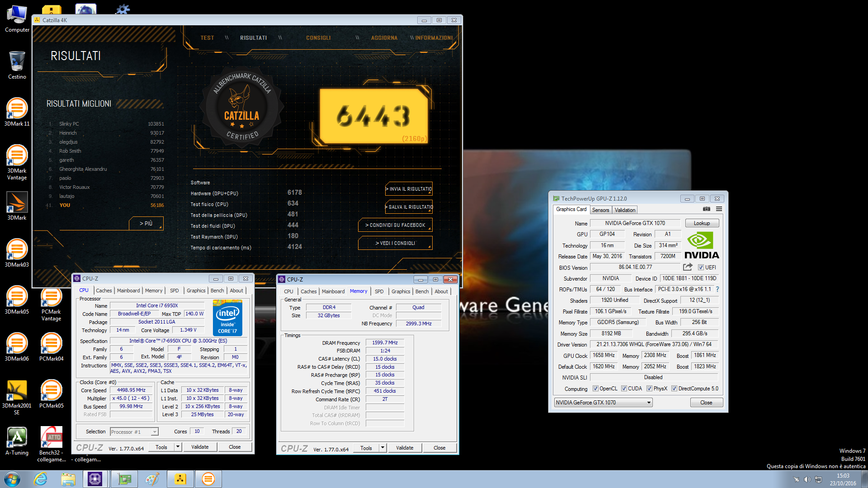Launch the 3DMark06 desktop shortcut
The width and height of the screenshot is (868, 488).
coord(17,347)
